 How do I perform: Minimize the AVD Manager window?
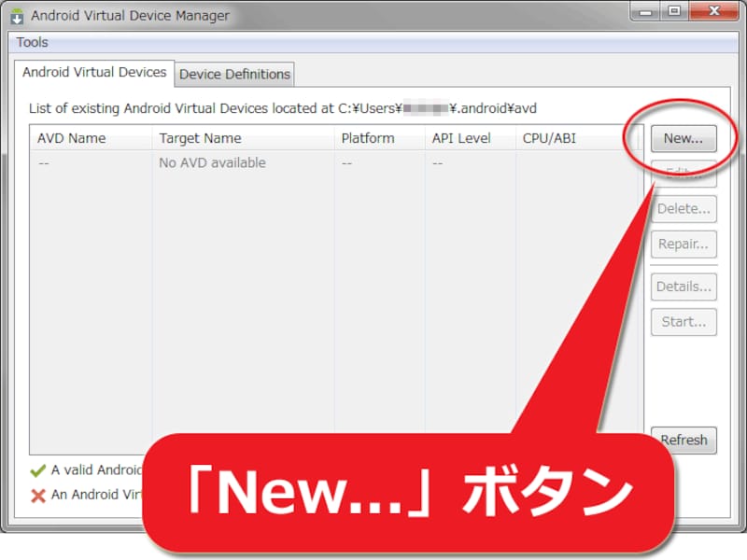click(x=646, y=12)
